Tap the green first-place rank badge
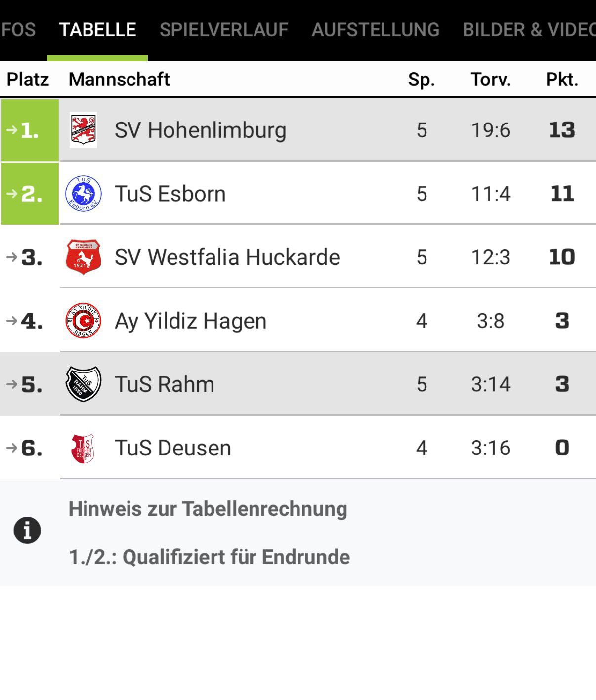 click(x=30, y=130)
